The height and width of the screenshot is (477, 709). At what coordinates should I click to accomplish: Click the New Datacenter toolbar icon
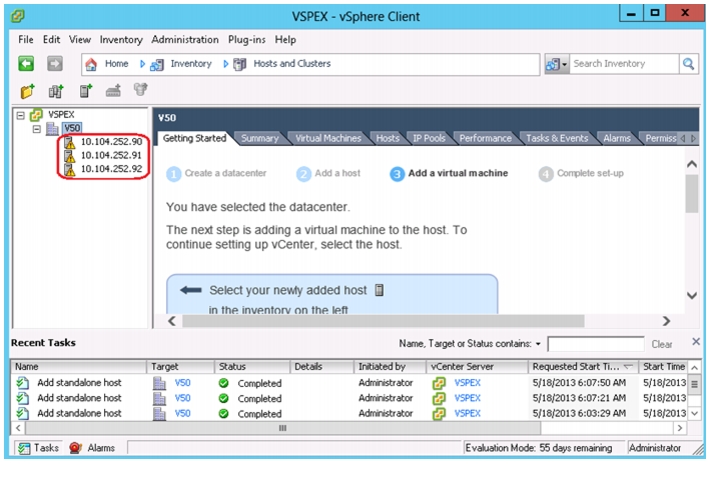[56, 91]
